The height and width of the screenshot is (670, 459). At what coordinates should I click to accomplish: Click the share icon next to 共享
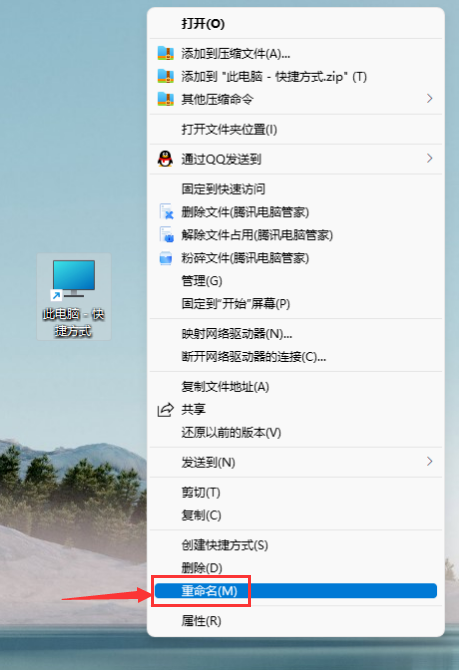(165, 410)
